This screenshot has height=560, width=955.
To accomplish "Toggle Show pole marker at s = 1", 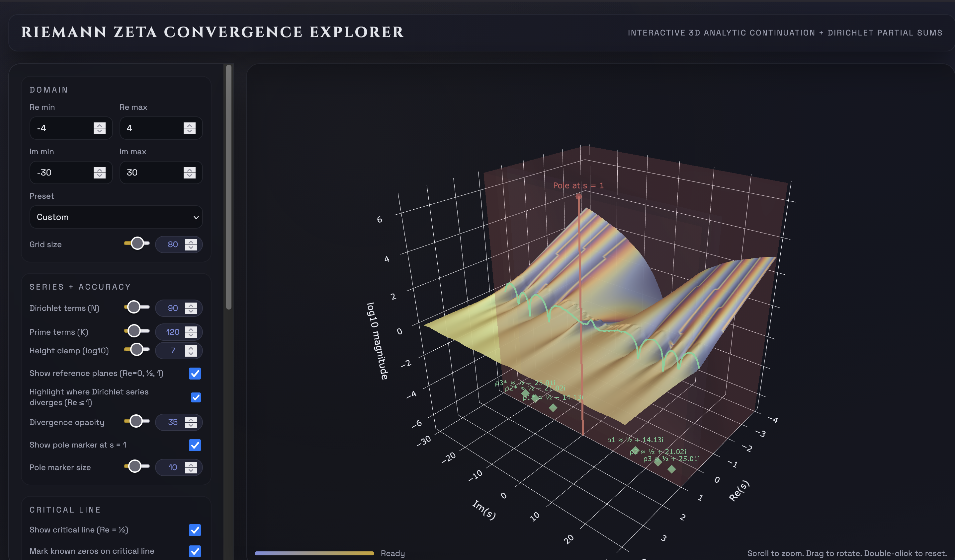I will [195, 445].
